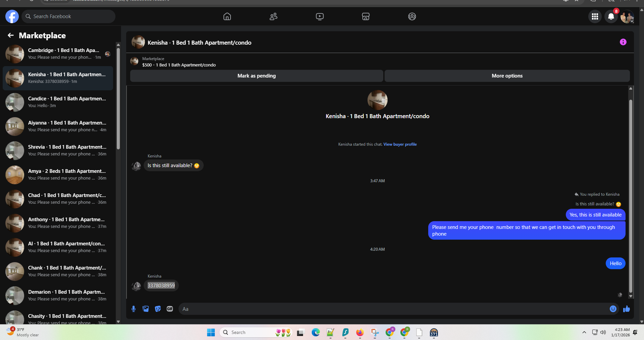The image size is (644, 340).
Task: Open the Notifications bell
Action: point(611,16)
